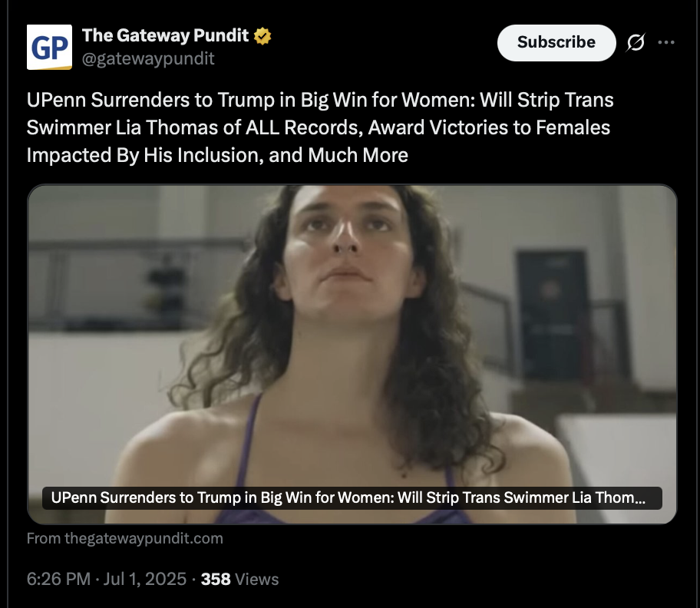Click the Jul 1, 2025 date
This screenshot has height=608, width=700.
coord(144,579)
